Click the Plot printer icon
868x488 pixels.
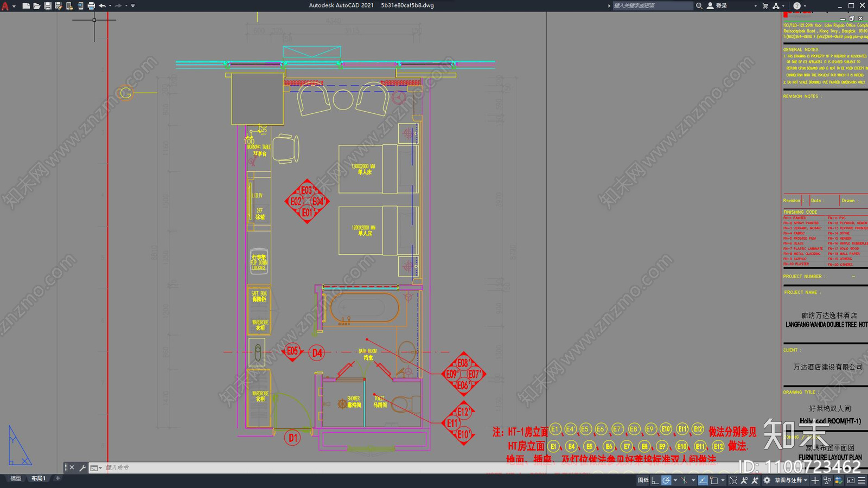[x=91, y=5]
